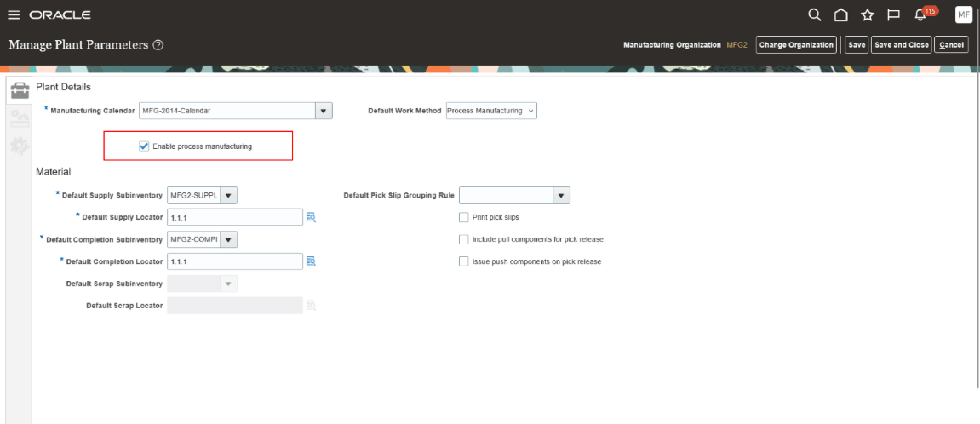Click the Material section heading
The width and height of the screenshot is (980, 424).
[53, 171]
